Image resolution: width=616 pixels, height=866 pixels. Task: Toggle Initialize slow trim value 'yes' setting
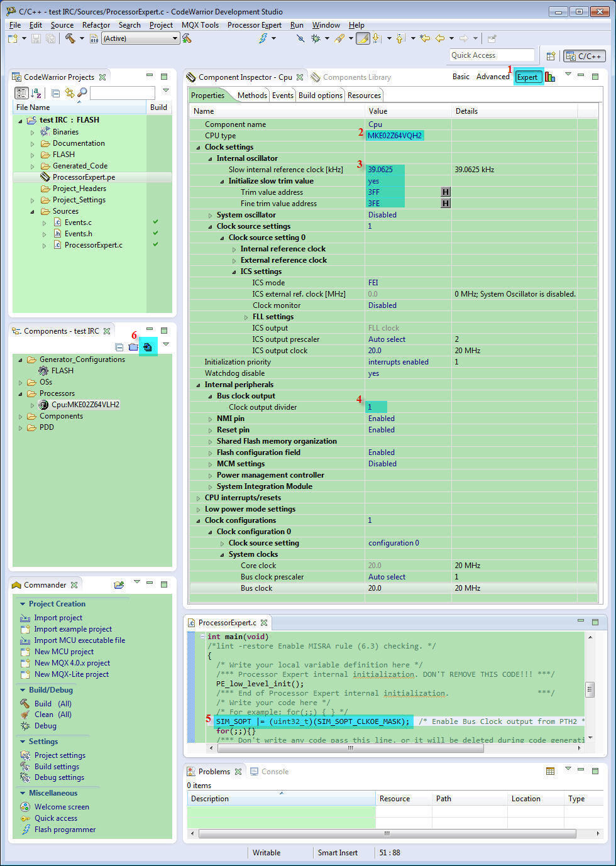click(373, 181)
